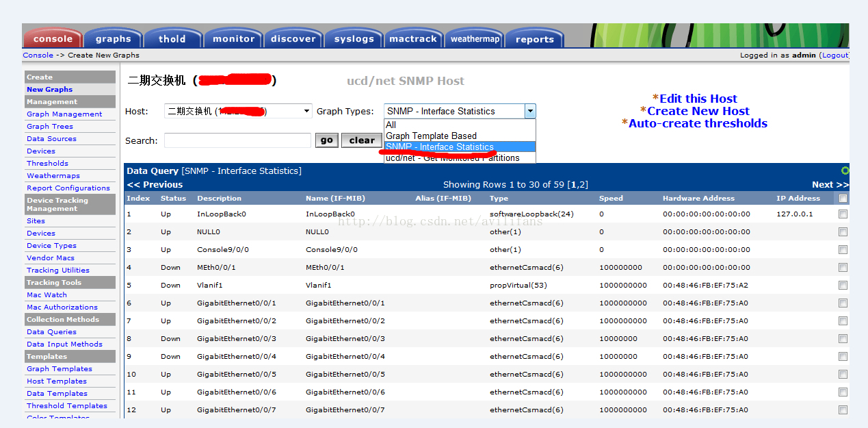Open Sites under Device Tracking
The width and height of the screenshot is (868, 428).
coord(36,221)
